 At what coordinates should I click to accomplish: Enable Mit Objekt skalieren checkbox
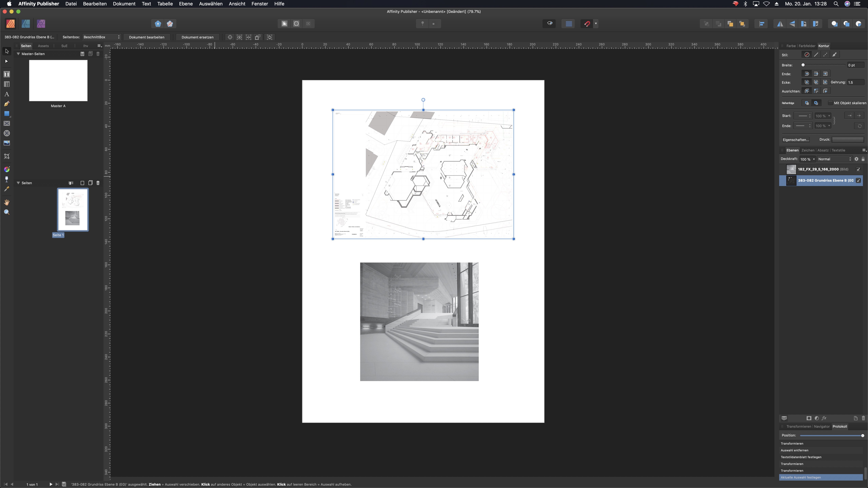point(830,103)
